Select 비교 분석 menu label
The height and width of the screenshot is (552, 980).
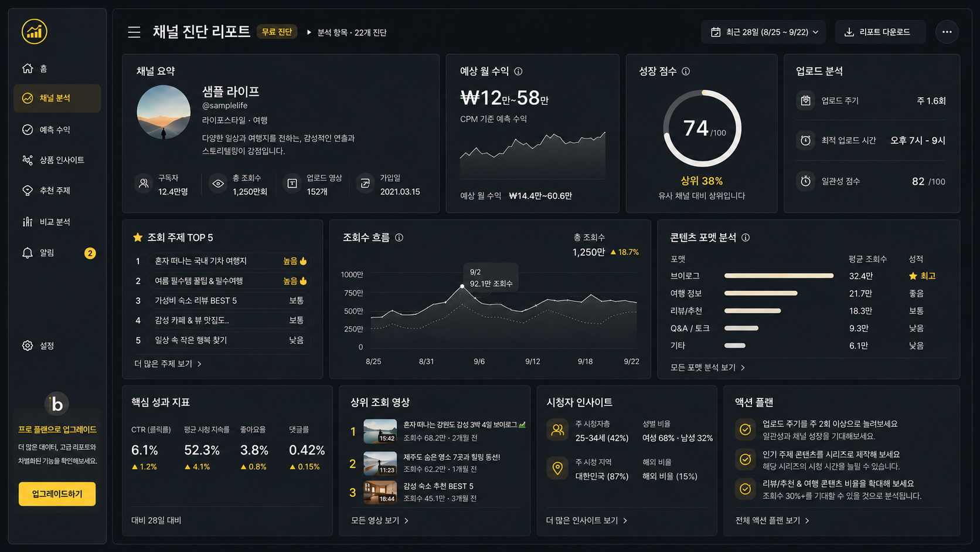point(55,222)
